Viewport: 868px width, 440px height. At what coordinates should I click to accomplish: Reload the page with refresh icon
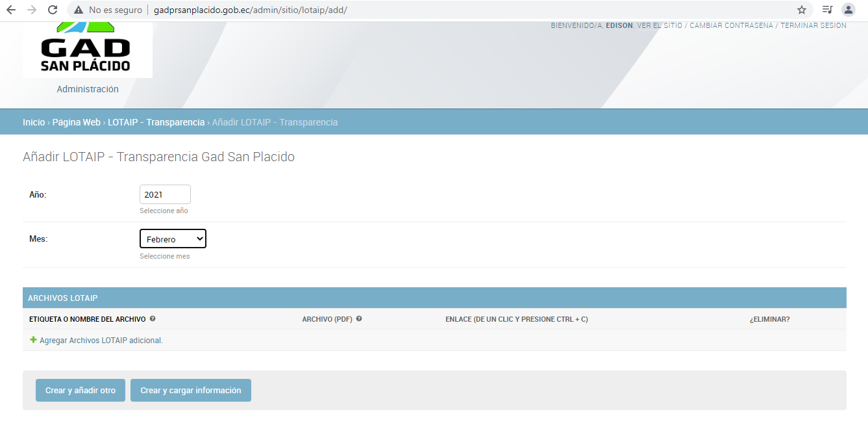click(x=53, y=10)
